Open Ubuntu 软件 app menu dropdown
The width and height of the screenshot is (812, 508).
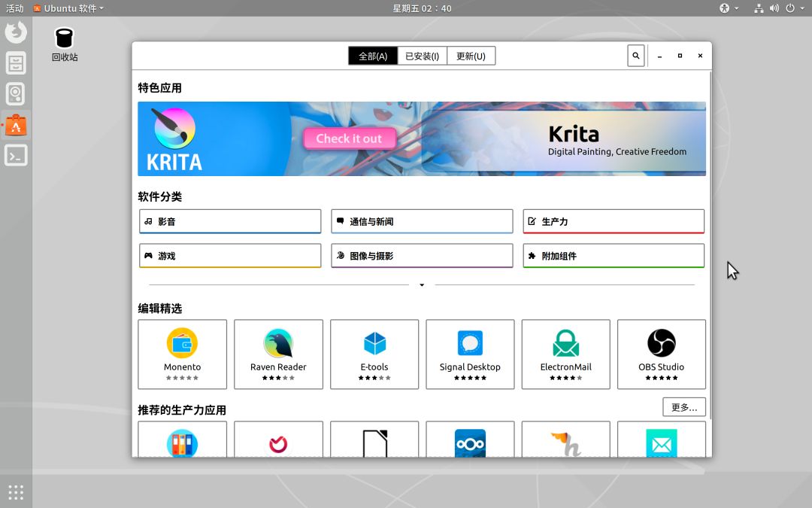(x=69, y=8)
